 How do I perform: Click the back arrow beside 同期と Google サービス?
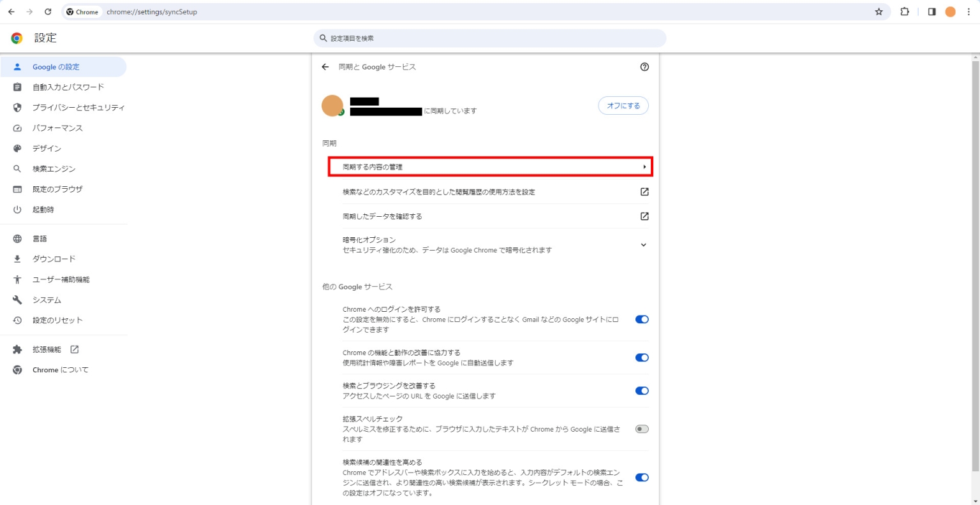(x=325, y=67)
